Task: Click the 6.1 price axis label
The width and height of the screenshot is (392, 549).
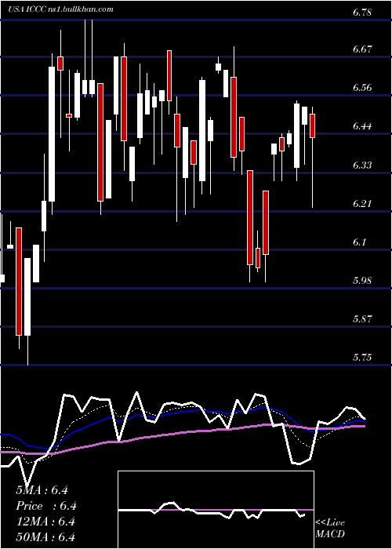Action: 359,242
